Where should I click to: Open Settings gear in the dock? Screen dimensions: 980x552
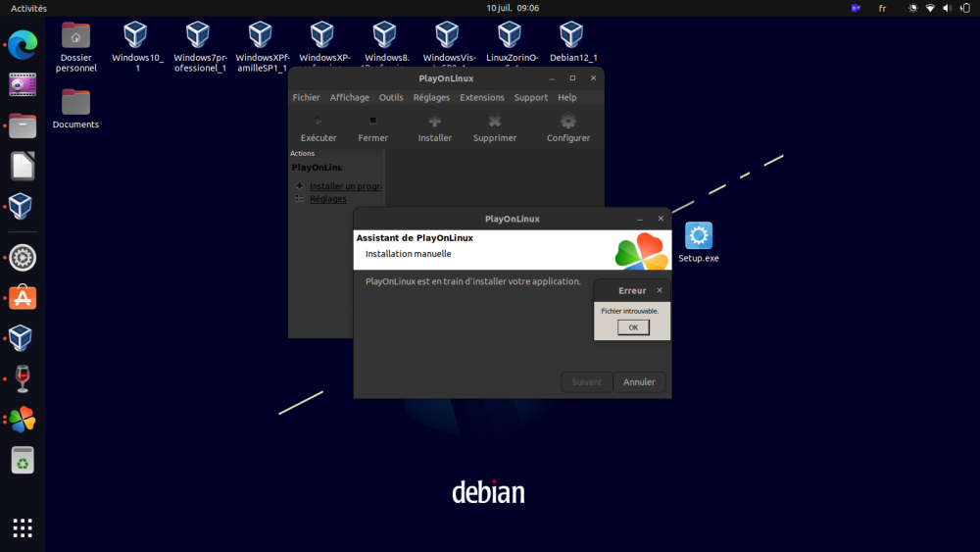pyautogui.click(x=23, y=258)
